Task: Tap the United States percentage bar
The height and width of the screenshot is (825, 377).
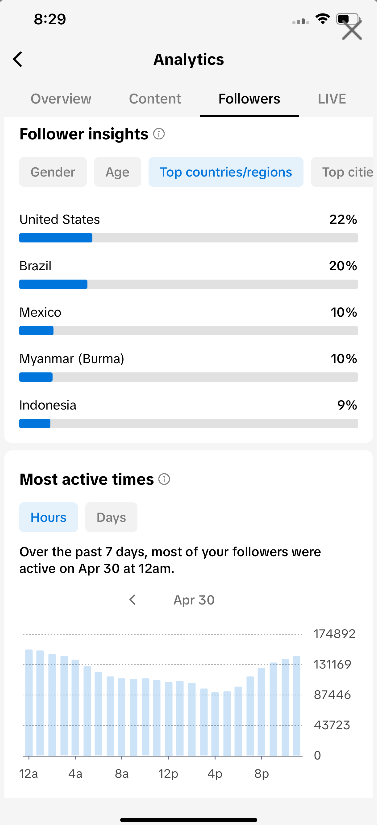Action: (x=188, y=238)
